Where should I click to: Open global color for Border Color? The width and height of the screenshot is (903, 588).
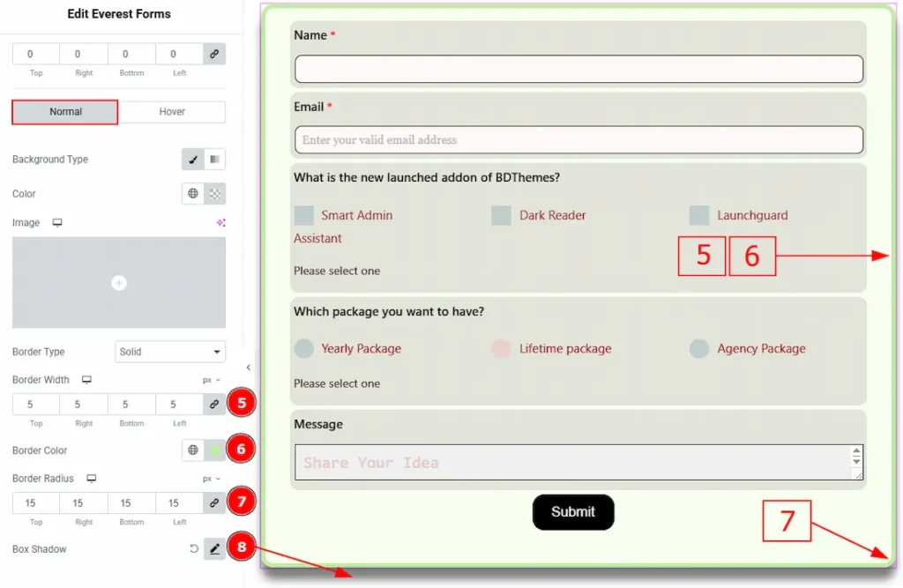193,450
